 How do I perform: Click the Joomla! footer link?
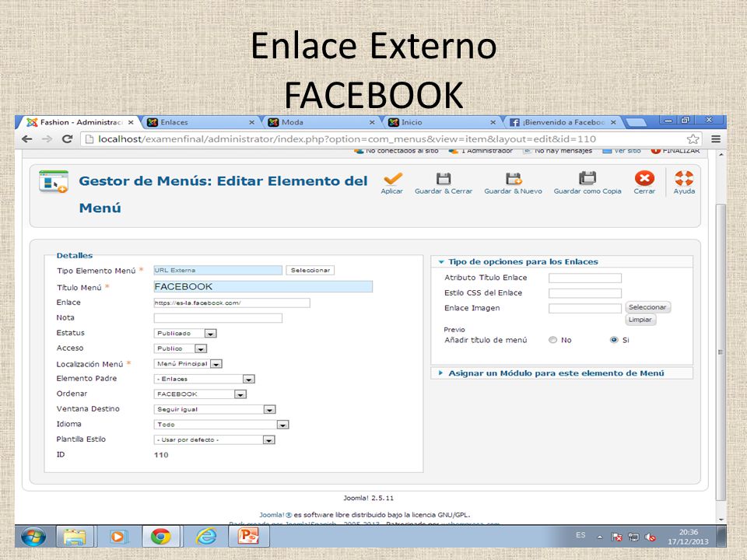coord(275,515)
